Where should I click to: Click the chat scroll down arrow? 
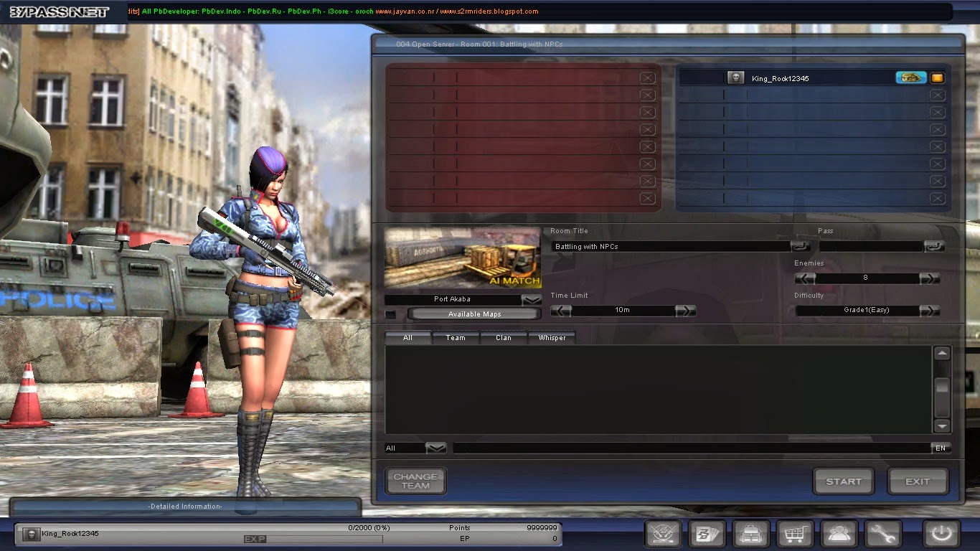[x=942, y=425]
